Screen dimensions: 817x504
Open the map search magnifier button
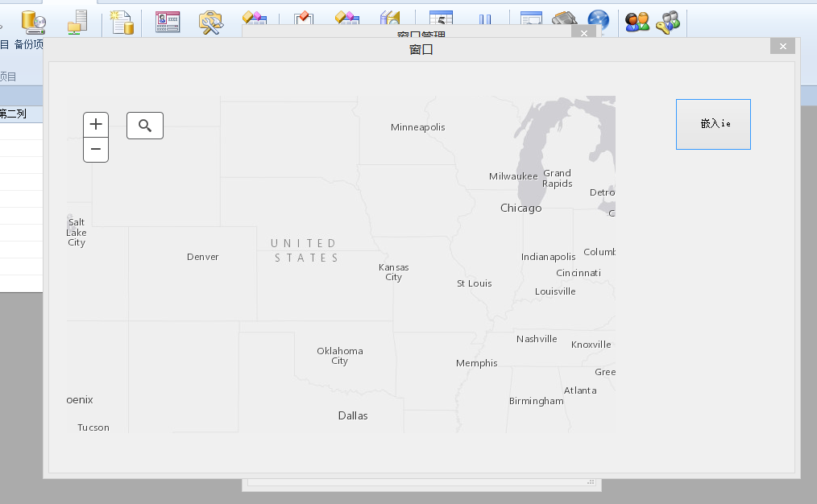[x=145, y=126]
